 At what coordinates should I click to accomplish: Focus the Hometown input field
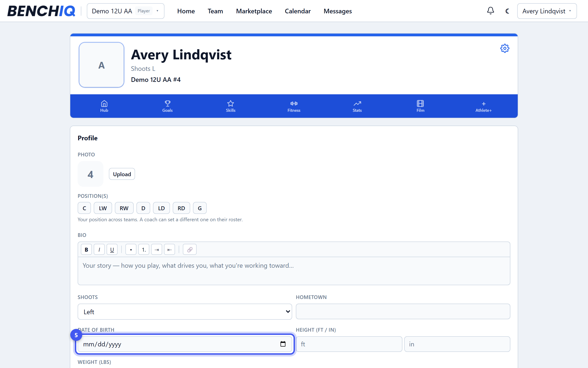click(403, 311)
